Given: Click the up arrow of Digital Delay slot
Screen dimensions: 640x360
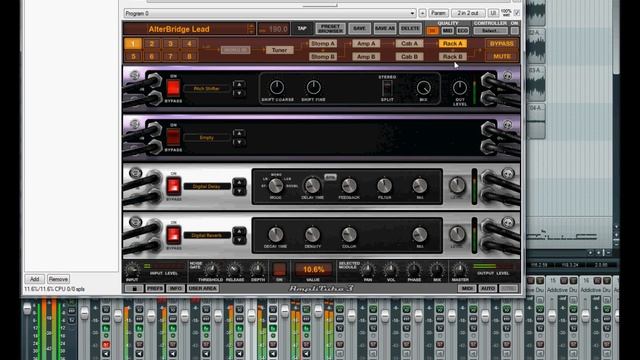Looking at the screenshot, I should tap(239, 182).
